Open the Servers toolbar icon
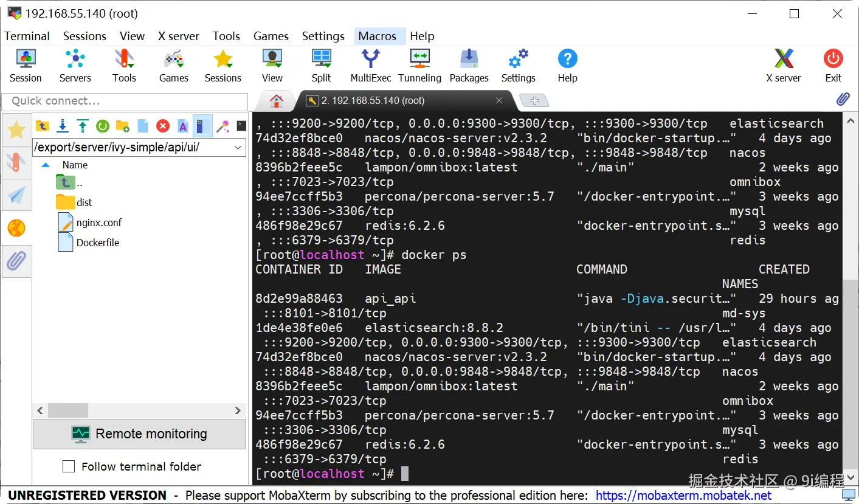The width and height of the screenshot is (859, 504). tap(75, 66)
